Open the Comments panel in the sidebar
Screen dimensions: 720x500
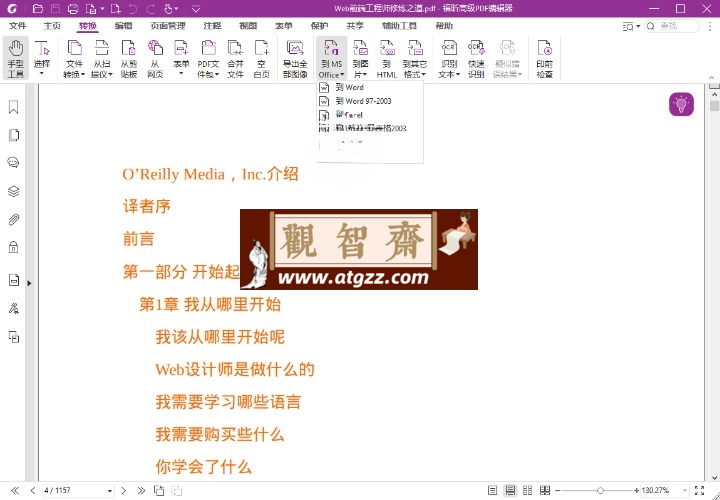(14, 163)
